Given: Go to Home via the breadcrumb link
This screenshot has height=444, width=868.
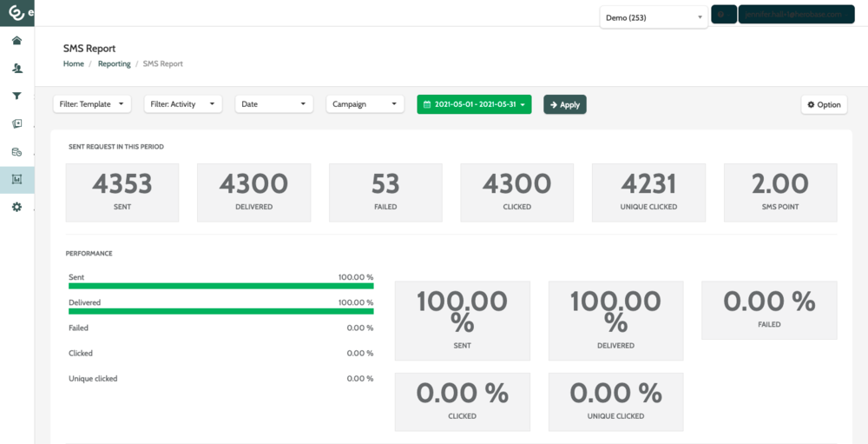Looking at the screenshot, I should point(74,64).
